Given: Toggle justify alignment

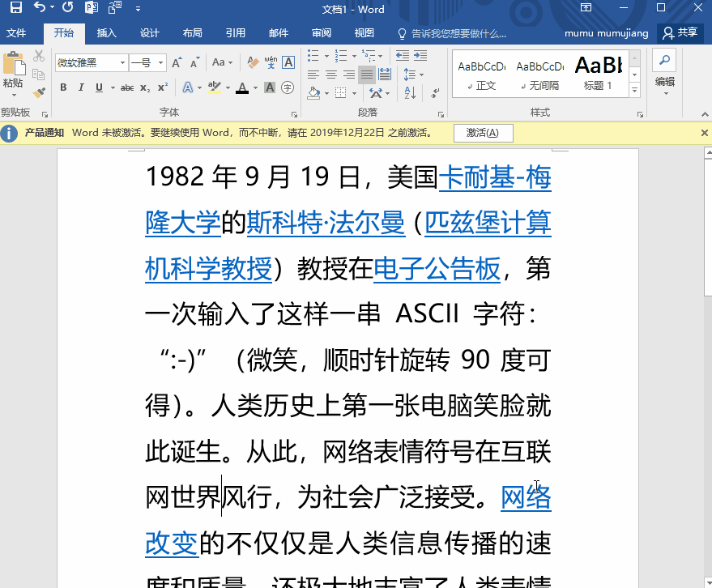Looking at the screenshot, I should coord(367,75).
